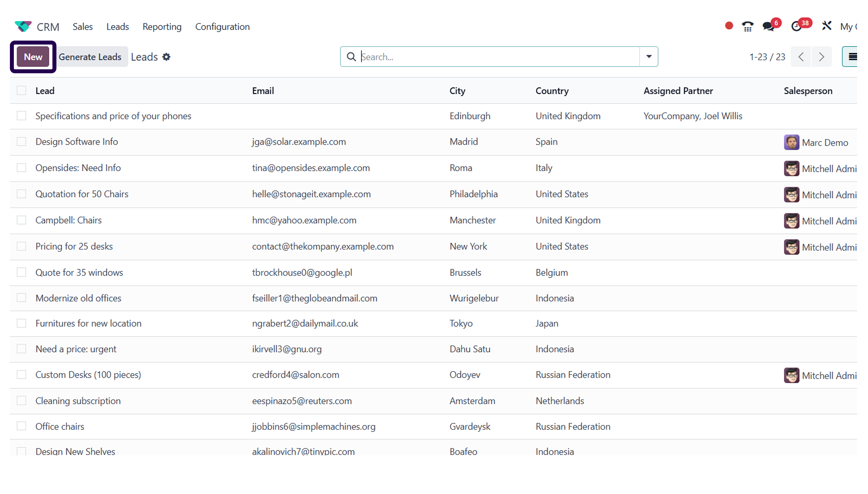The height and width of the screenshot is (494, 868).
Task: Go to previous page arrow
Action: [801, 57]
